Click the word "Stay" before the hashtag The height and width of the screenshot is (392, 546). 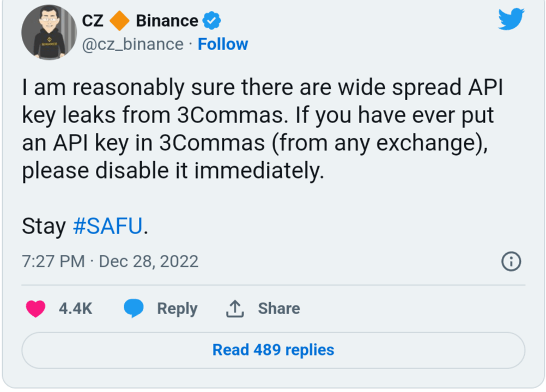click(x=44, y=226)
